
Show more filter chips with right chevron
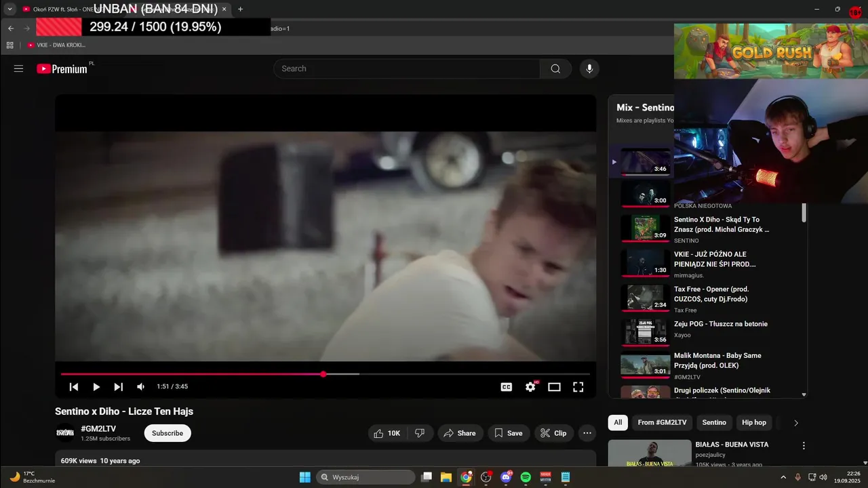[x=796, y=423]
